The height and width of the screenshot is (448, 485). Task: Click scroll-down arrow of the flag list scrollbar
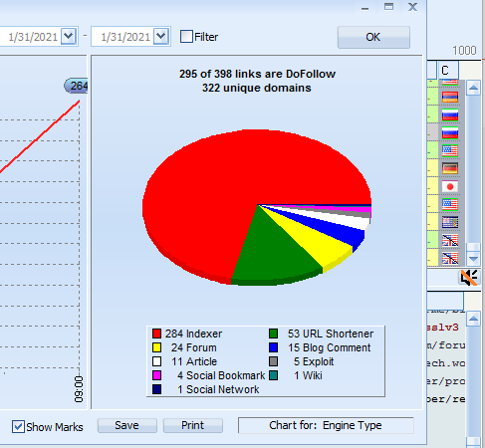(x=473, y=258)
